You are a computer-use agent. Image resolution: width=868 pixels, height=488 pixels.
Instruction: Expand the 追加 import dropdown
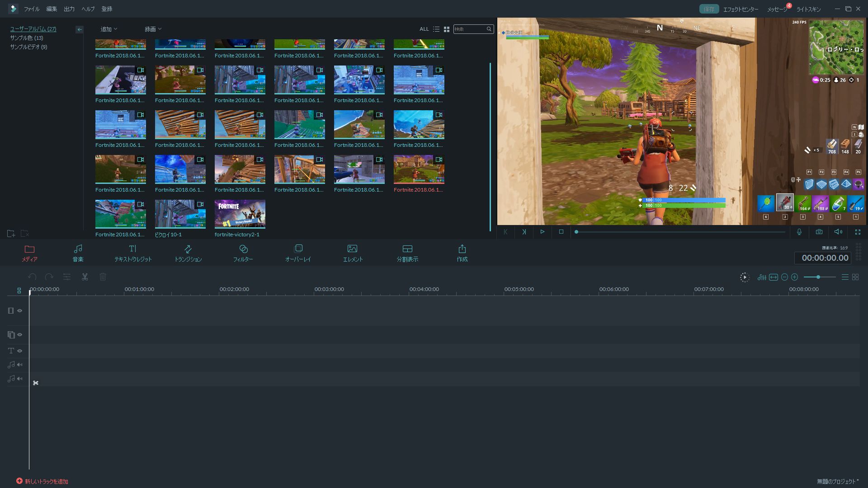(x=108, y=29)
